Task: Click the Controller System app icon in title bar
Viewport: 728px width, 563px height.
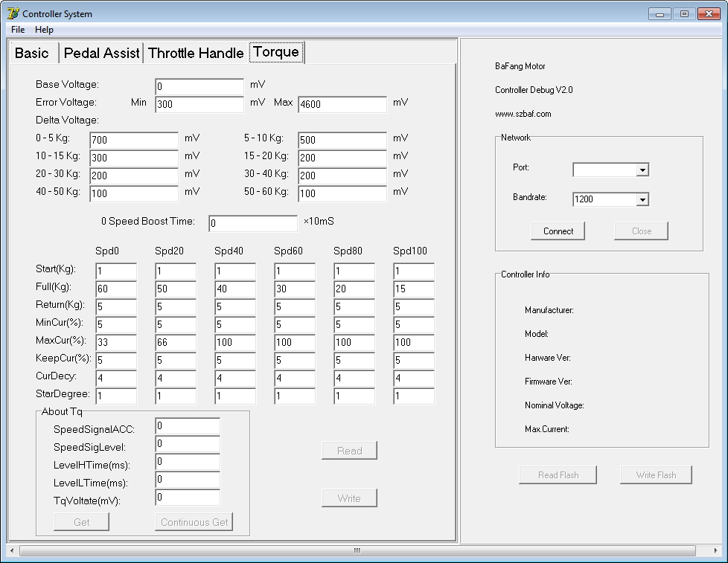Action: 13,13
